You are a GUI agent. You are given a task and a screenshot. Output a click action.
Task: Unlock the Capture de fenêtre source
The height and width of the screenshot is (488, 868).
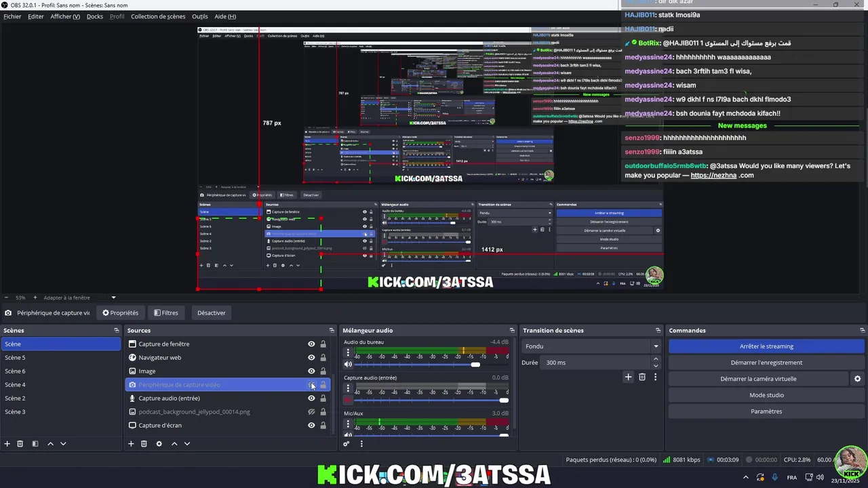(323, 344)
